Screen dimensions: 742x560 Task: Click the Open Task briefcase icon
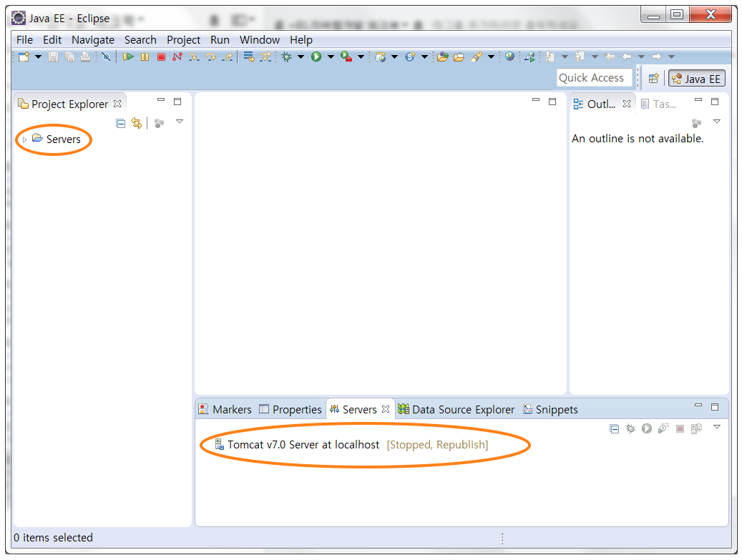(459, 57)
